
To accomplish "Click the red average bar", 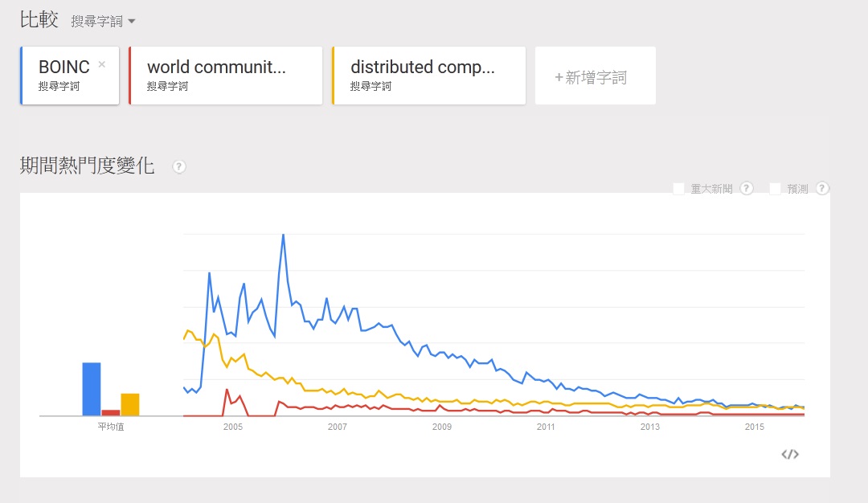I will pyautogui.click(x=111, y=413).
